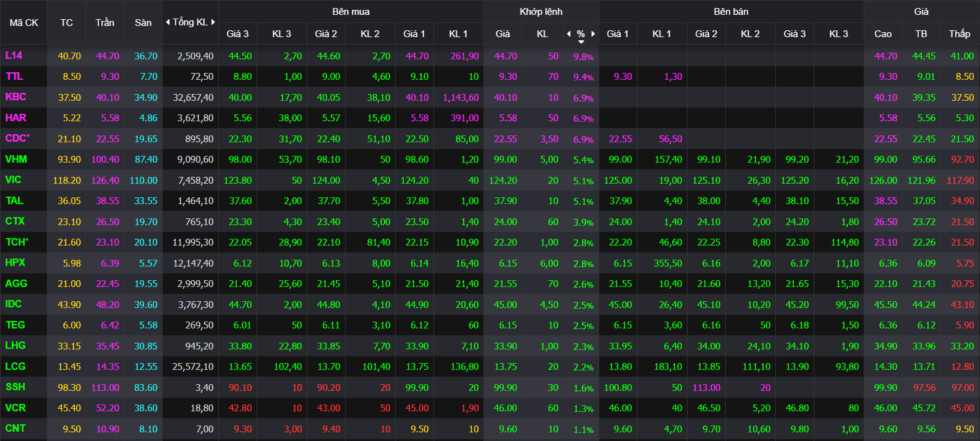Open stock symbol HPX
The width and height of the screenshot is (980, 441).
[x=15, y=263]
